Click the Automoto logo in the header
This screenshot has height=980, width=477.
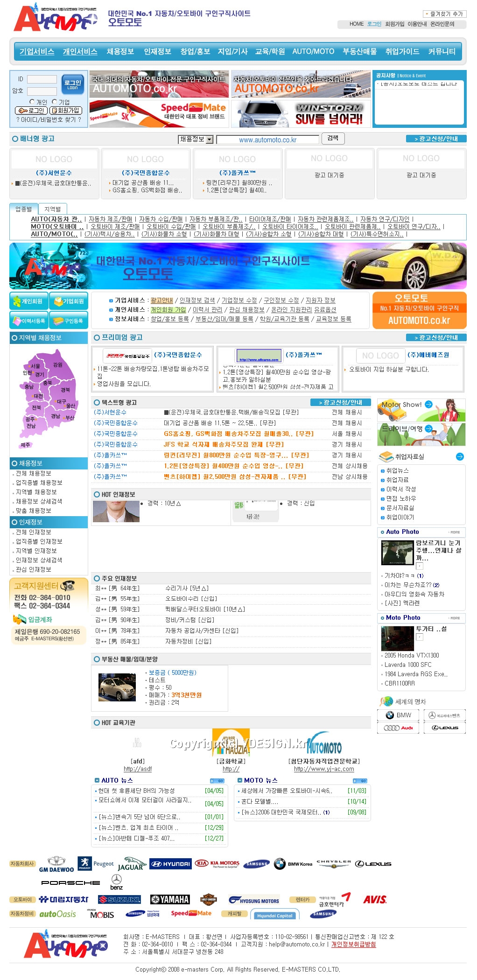(x=55, y=18)
